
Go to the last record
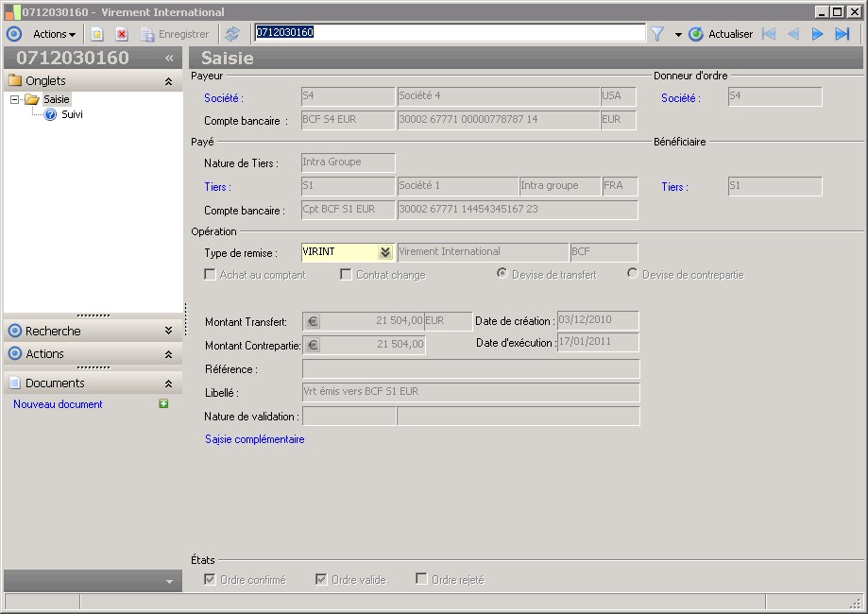[x=842, y=34]
